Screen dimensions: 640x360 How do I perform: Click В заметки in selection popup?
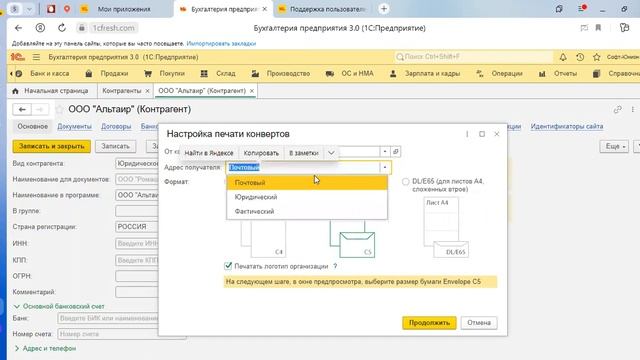tap(304, 153)
